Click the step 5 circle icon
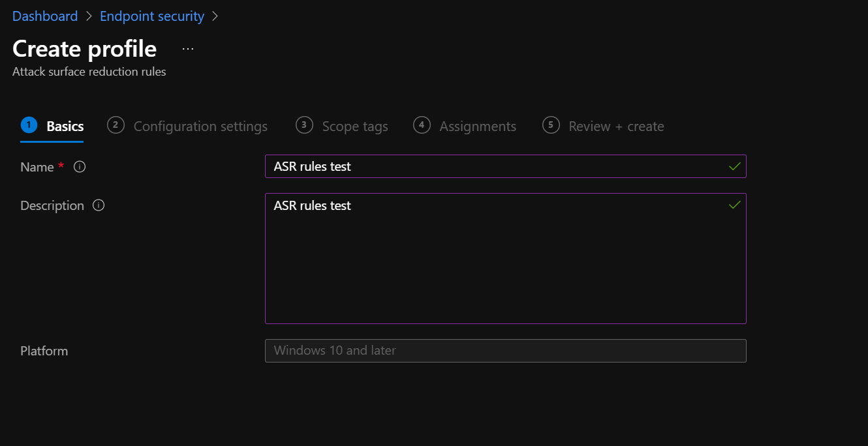868x446 pixels. (x=551, y=125)
